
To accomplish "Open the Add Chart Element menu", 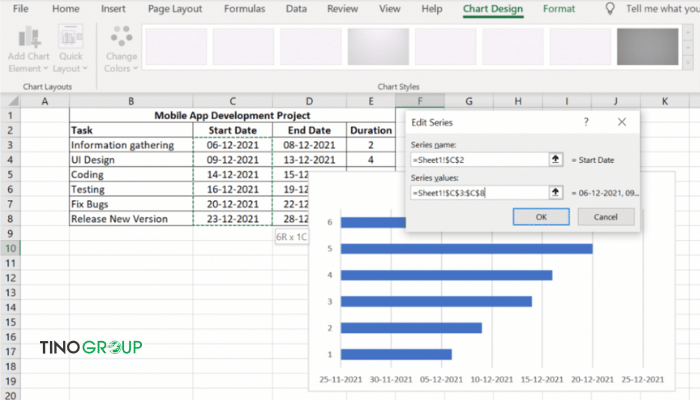I will pos(29,49).
